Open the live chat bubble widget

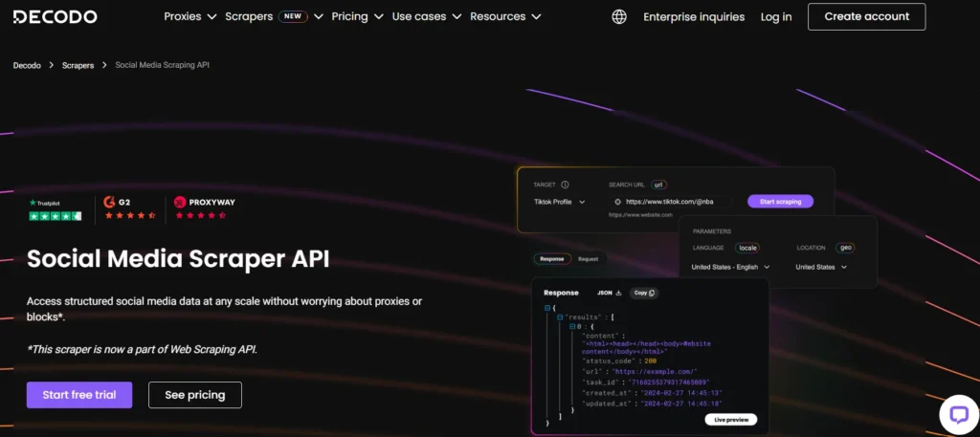(x=958, y=414)
